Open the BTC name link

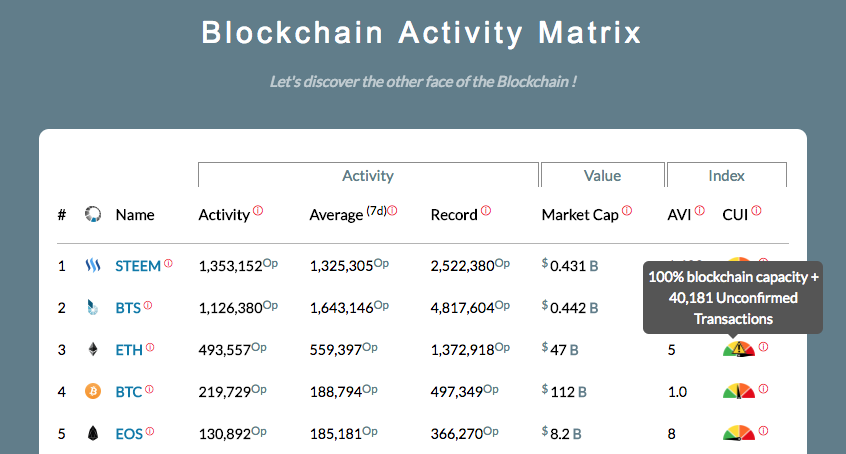[x=129, y=391]
